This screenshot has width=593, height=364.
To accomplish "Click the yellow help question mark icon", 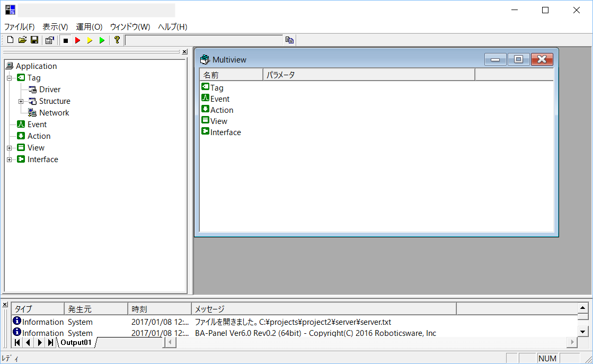I will point(117,40).
